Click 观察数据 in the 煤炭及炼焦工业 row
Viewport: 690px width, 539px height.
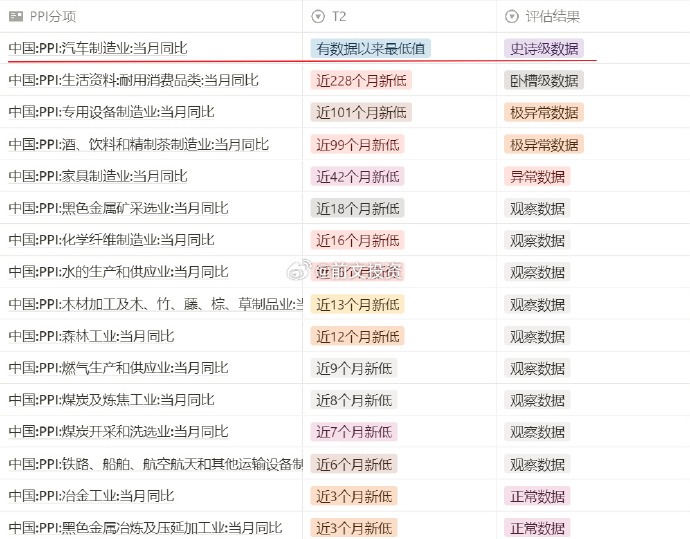coord(537,400)
